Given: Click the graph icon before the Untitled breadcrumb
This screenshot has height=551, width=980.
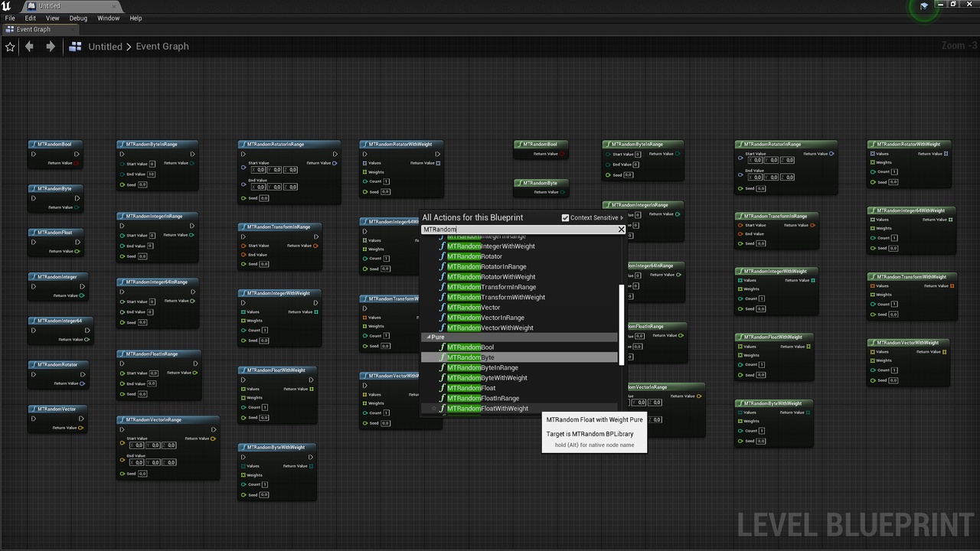Looking at the screenshot, I should click(x=75, y=47).
